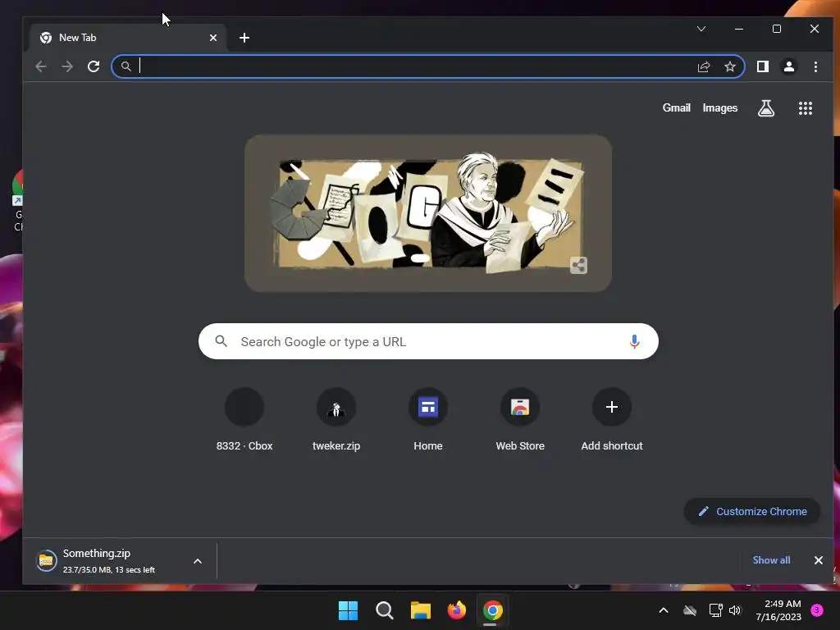Share this page from the address bar
This screenshot has height=630, width=840.
tap(703, 66)
